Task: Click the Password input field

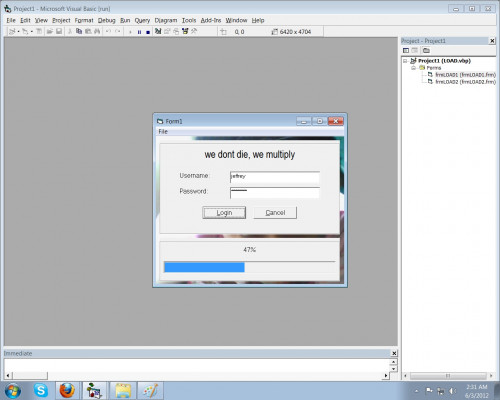Action: click(275, 193)
